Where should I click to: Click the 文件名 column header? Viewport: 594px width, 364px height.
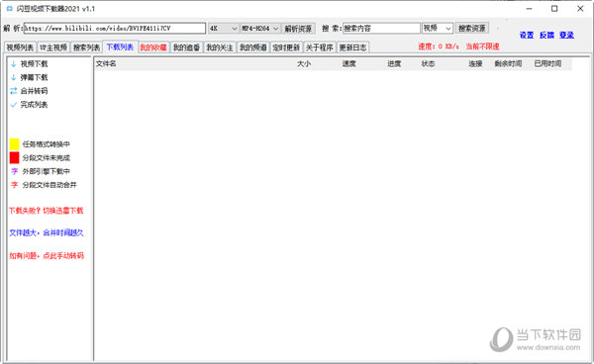[x=106, y=63]
